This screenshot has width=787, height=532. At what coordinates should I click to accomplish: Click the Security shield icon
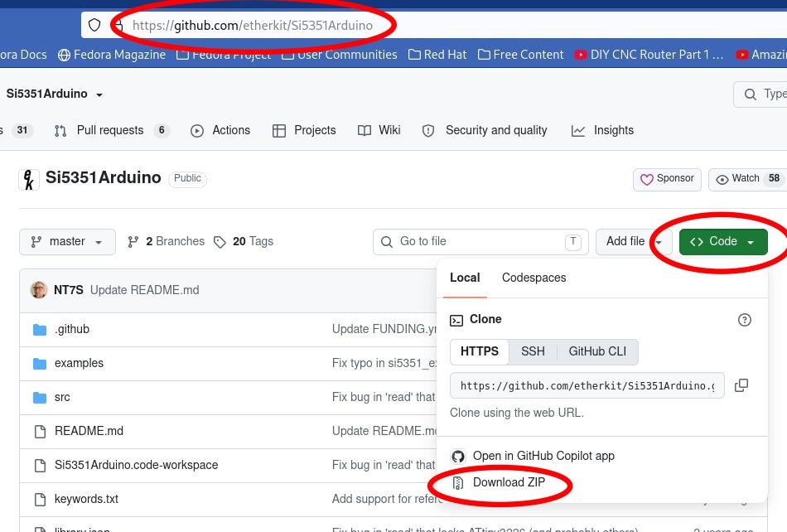428,131
